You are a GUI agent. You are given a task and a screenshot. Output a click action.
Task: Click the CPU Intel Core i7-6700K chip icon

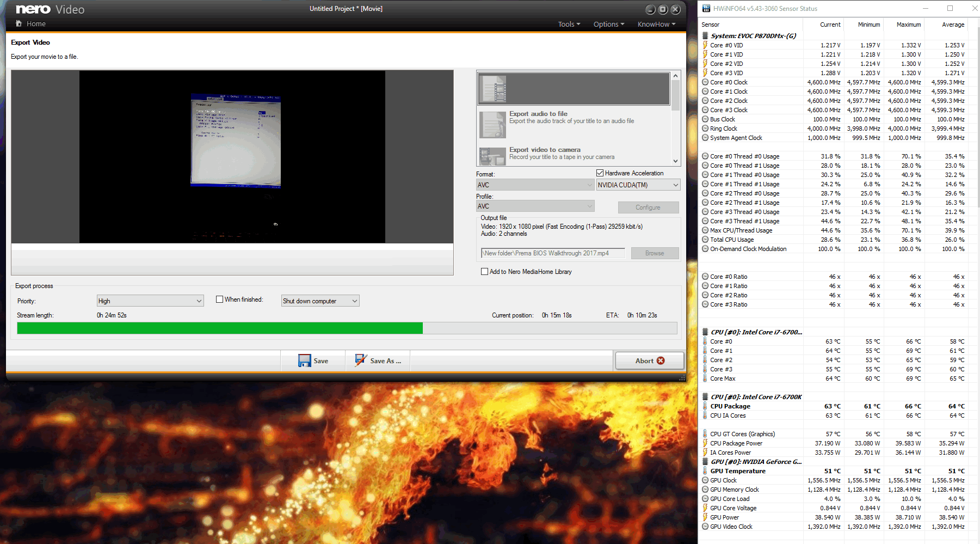(x=705, y=397)
